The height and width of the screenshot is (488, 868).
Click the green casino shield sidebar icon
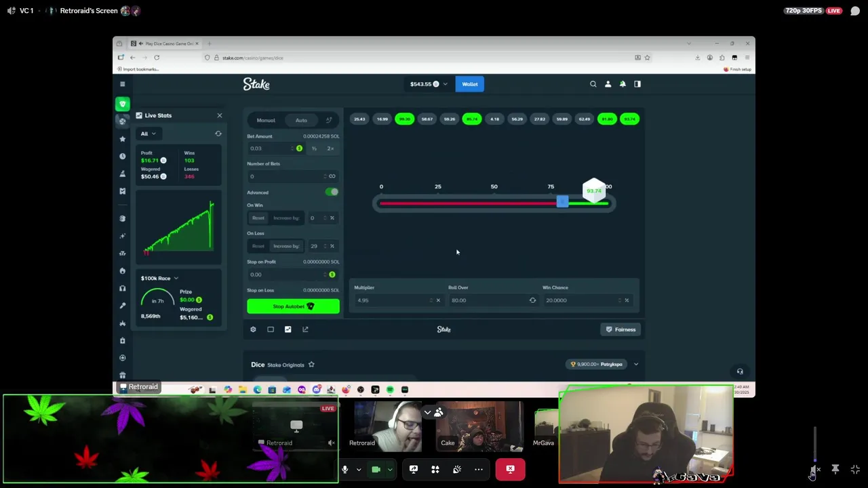pos(122,104)
